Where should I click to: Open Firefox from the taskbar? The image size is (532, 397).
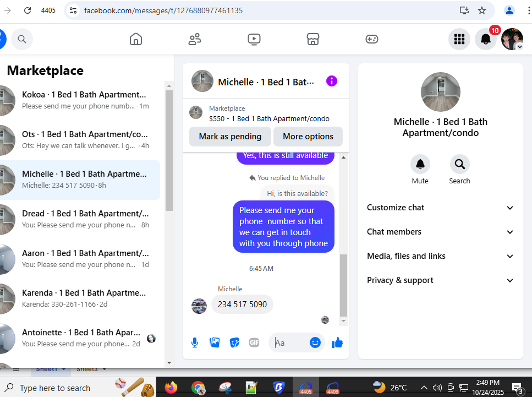171,388
